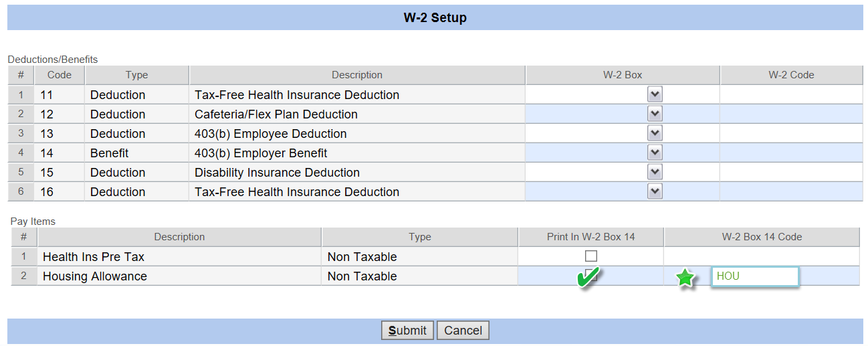Click the Cancel button

pos(463,331)
